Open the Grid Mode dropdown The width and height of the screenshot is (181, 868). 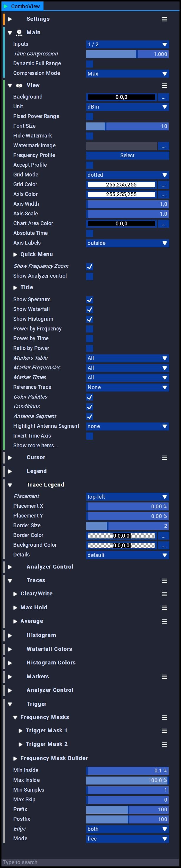pos(128,175)
